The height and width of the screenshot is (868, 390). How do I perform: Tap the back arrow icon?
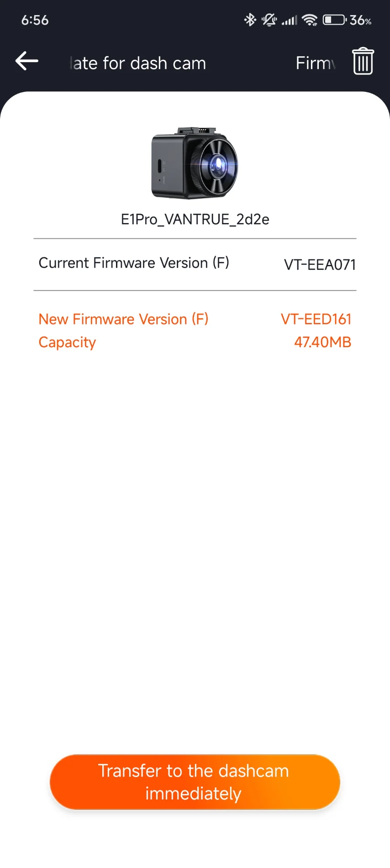pyautogui.click(x=27, y=61)
